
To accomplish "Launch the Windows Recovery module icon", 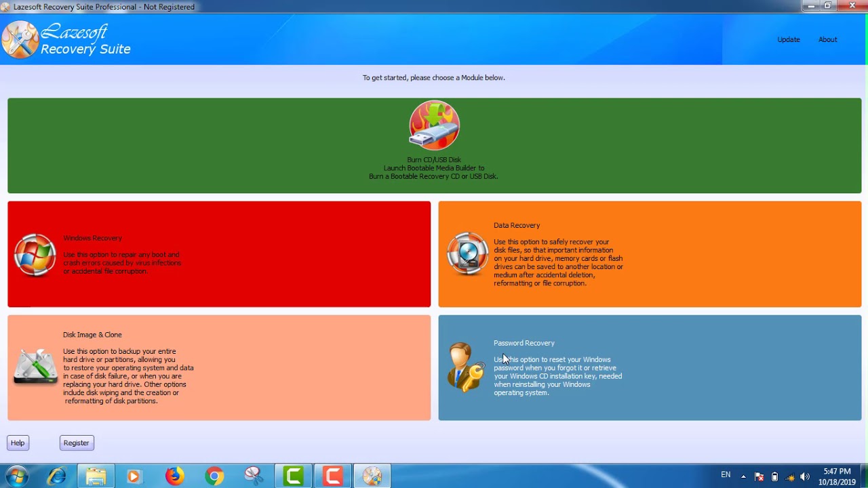I will 35,255.
